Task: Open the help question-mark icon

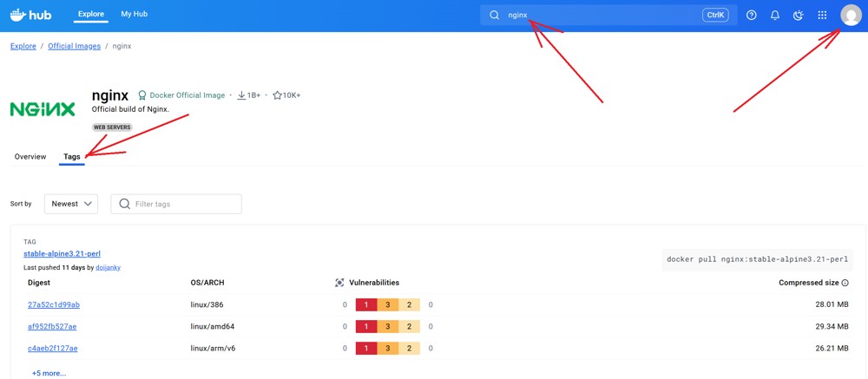Action: (751, 16)
